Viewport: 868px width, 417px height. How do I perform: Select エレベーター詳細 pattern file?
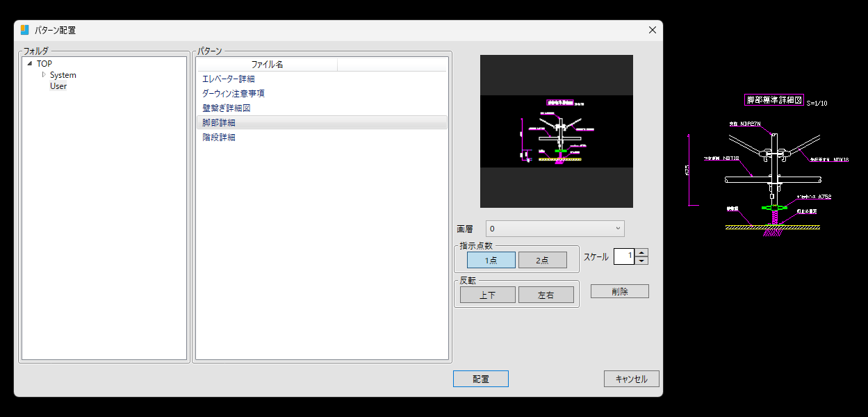tap(228, 79)
